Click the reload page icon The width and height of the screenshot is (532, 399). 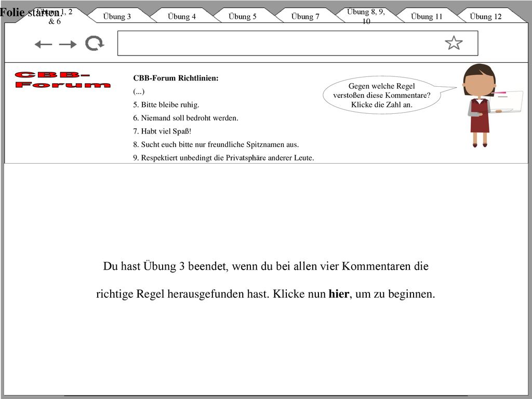[x=95, y=44]
